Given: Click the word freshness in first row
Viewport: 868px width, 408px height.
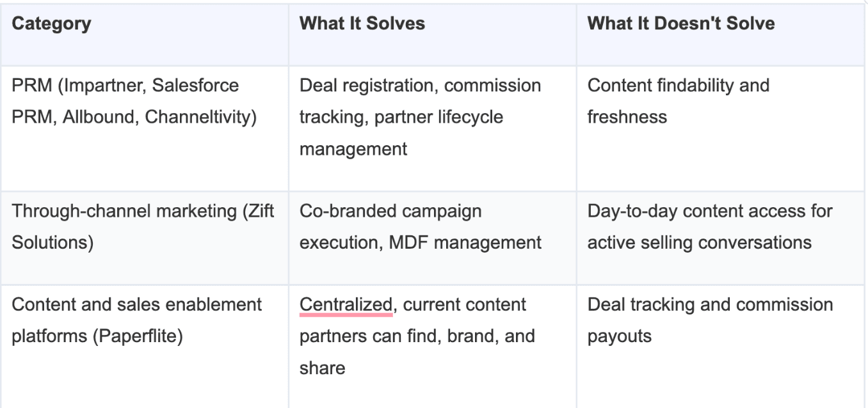Looking at the screenshot, I should [x=627, y=118].
